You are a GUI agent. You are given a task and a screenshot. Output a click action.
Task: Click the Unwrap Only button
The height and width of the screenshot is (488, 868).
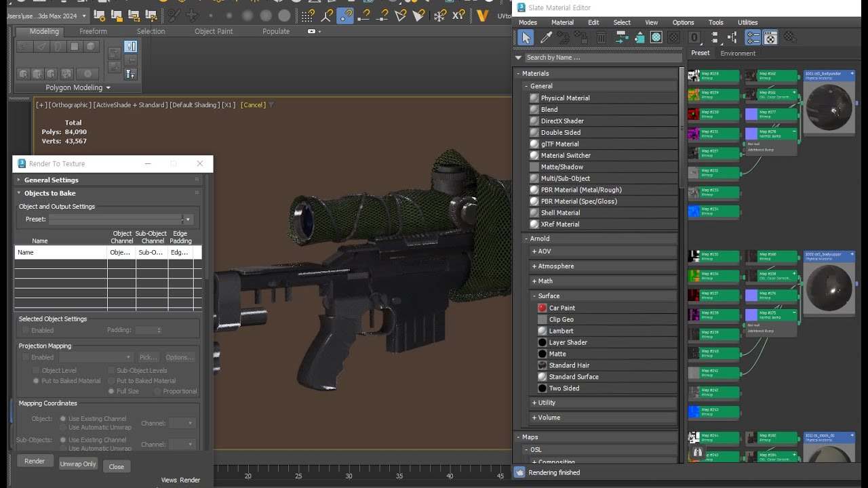pyautogui.click(x=78, y=464)
